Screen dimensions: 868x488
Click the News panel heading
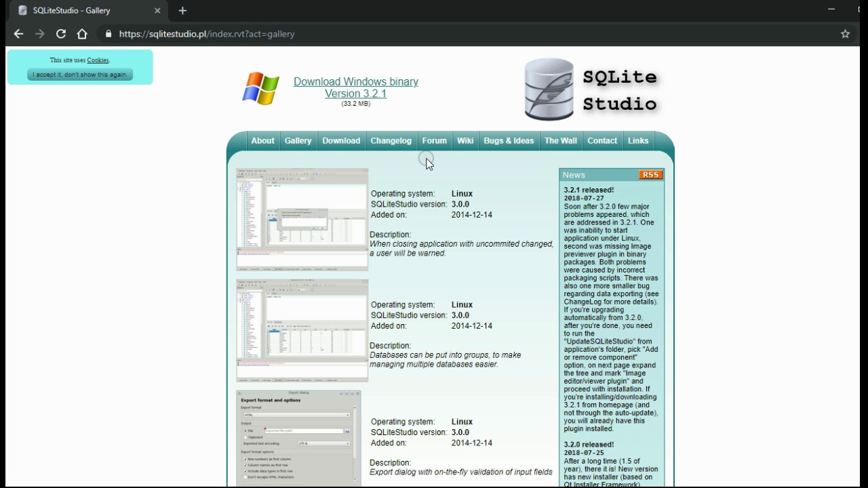[x=574, y=175]
